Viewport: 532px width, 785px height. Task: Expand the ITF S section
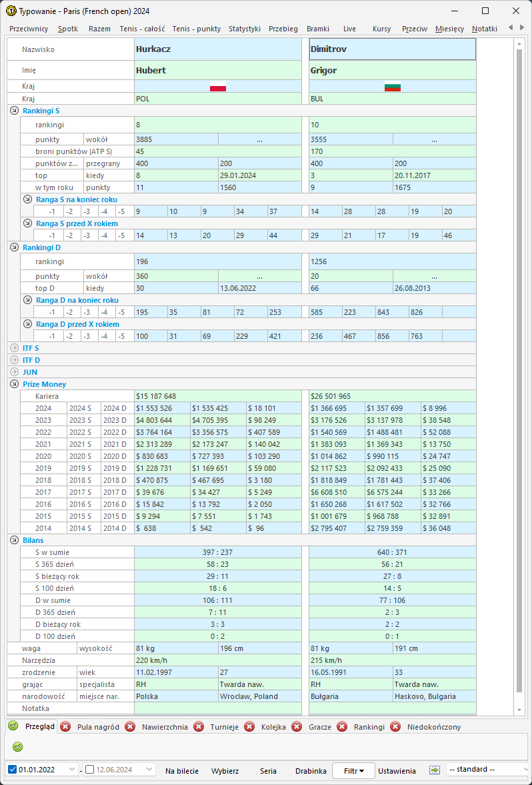(x=15, y=347)
